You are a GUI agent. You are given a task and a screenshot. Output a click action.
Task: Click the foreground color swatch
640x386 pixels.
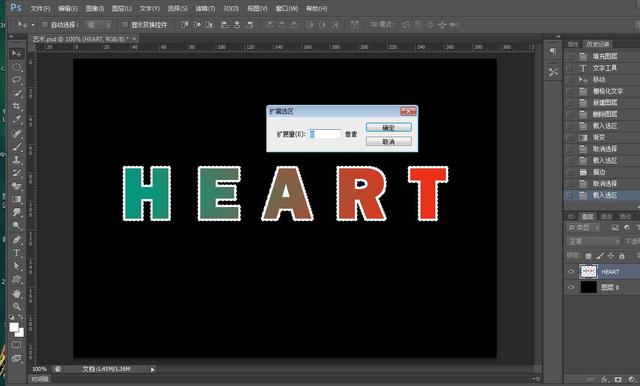click(x=14, y=327)
